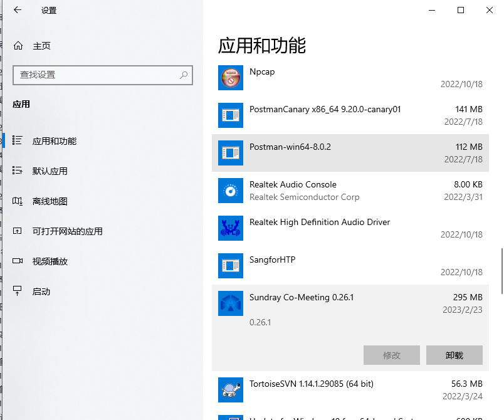This screenshot has height=420, width=504.
Task: Select Video playback (视频播放) settings
Action: pyautogui.click(x=50, y=261)
